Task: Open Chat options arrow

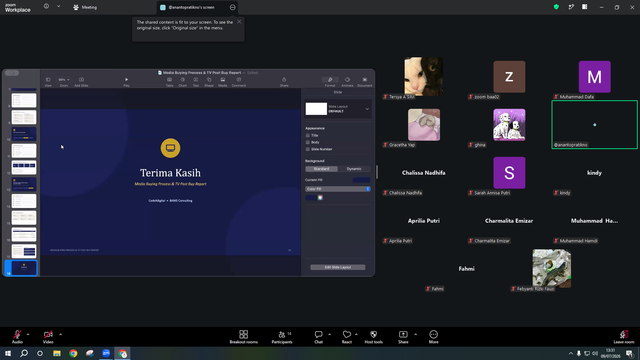Action: pyautogui.click(x=329, y=334)
